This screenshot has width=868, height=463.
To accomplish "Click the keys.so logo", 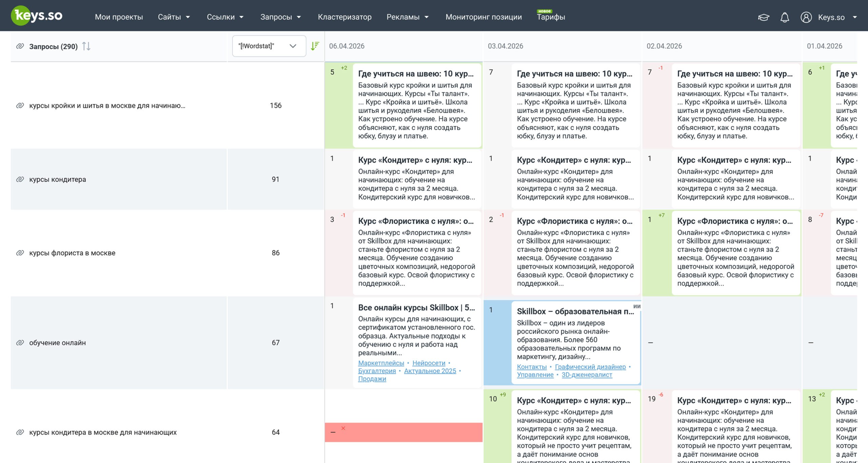I will 37,16.
